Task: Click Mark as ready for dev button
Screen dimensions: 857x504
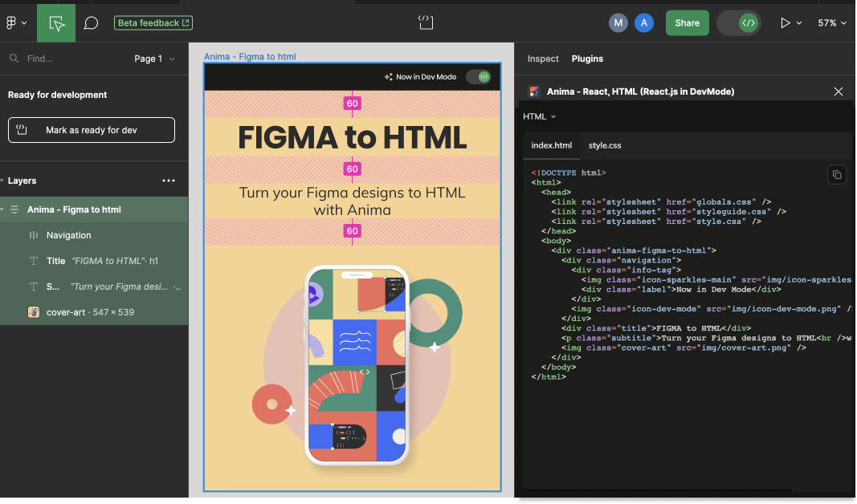Action: click(92, 130)
